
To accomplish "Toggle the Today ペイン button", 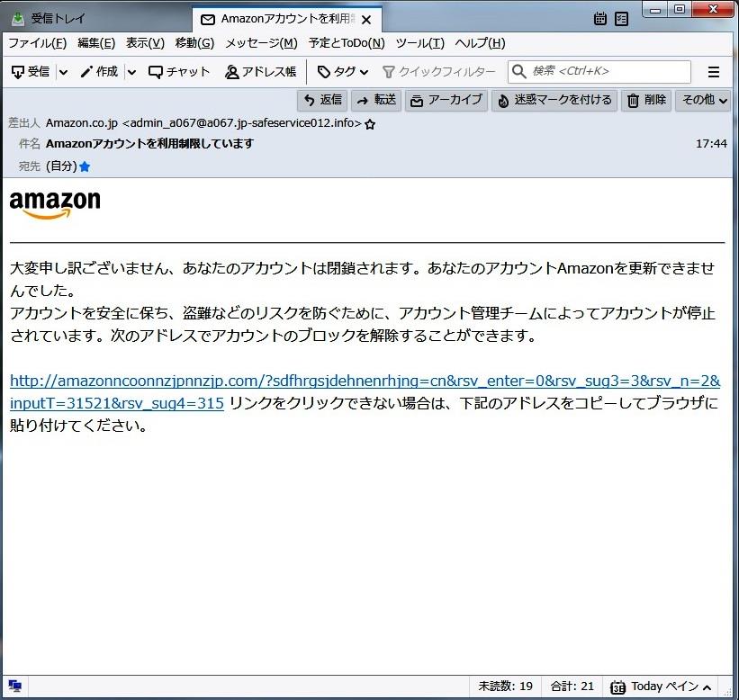I will pyautogui.click(x=661, y=687).
